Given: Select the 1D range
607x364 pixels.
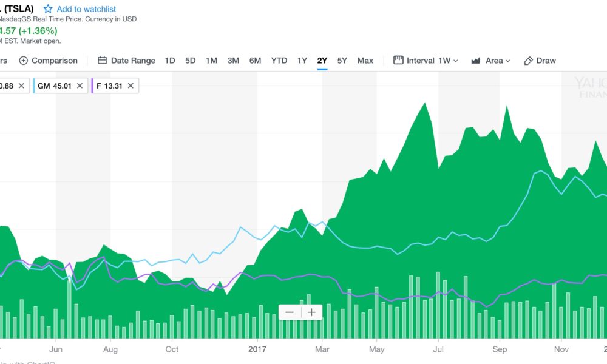Looking at the screenshot, I should 170,61.
